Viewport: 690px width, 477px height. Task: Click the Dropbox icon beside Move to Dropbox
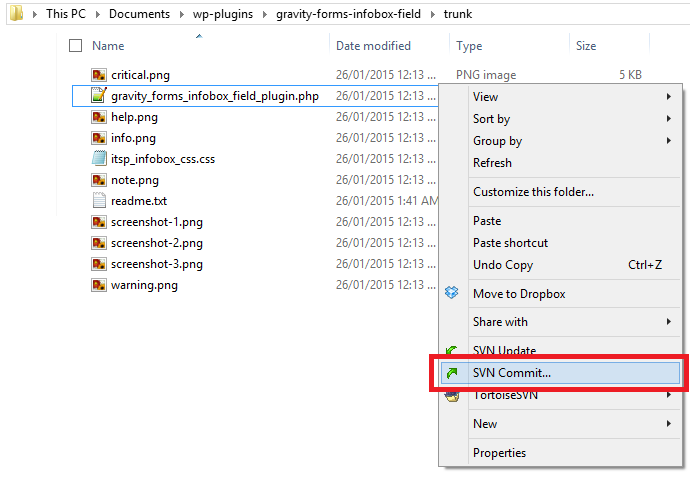pyautogui.click(x=452, y=294)
